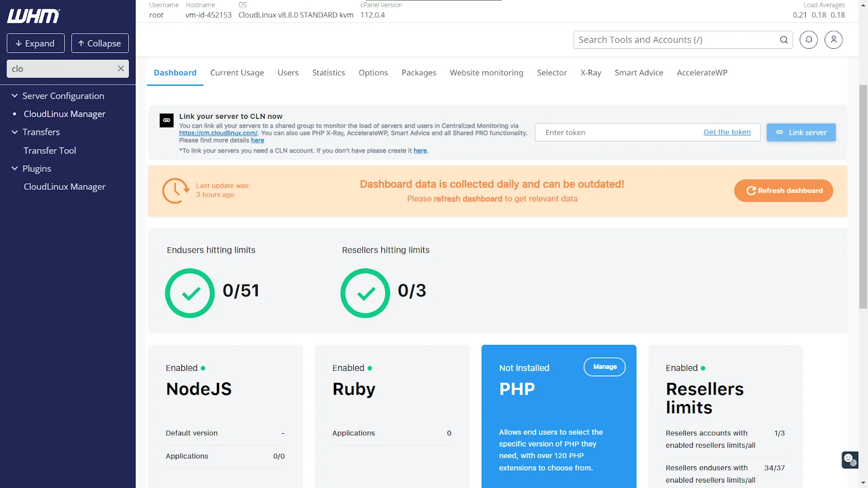The height and width of the screenshot is (488, 868).
Task: Clear the sidebar filter with the X icon
Action: click(121, 68)
